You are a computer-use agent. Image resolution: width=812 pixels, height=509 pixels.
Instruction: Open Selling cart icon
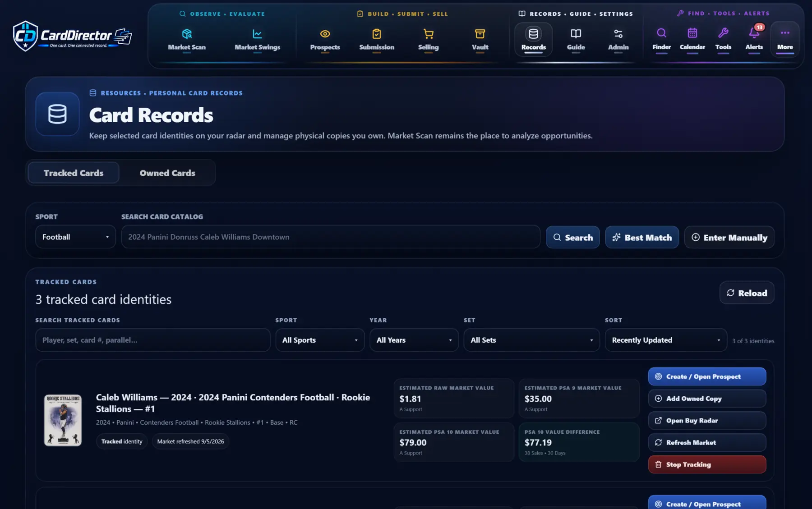428,34
